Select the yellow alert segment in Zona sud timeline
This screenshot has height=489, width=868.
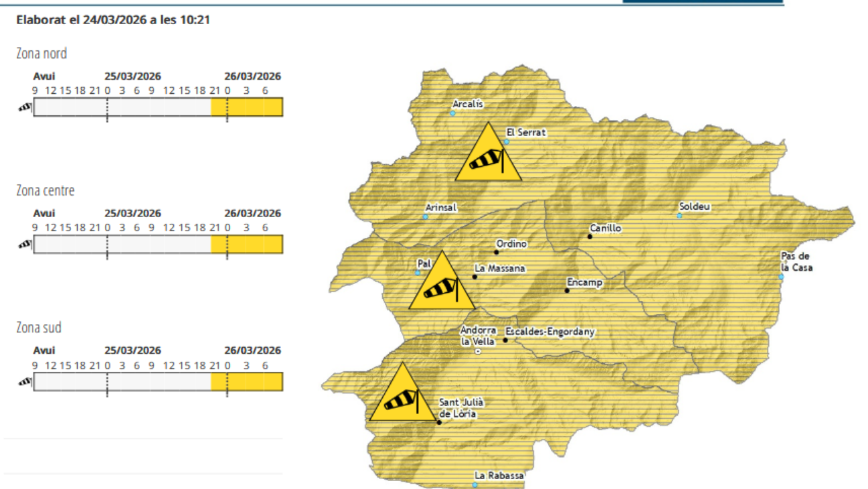[246, 382]
